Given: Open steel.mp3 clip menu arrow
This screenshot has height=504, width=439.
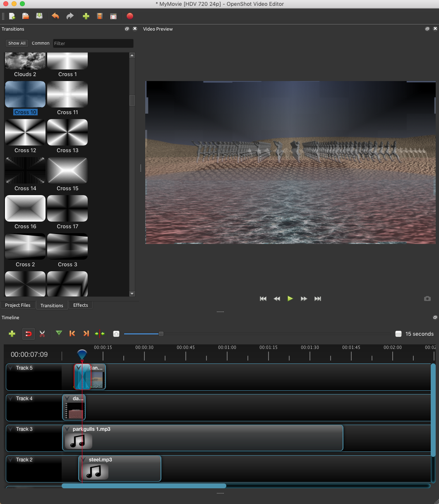Looking at the screenshot, I should (x=84, y=460).
